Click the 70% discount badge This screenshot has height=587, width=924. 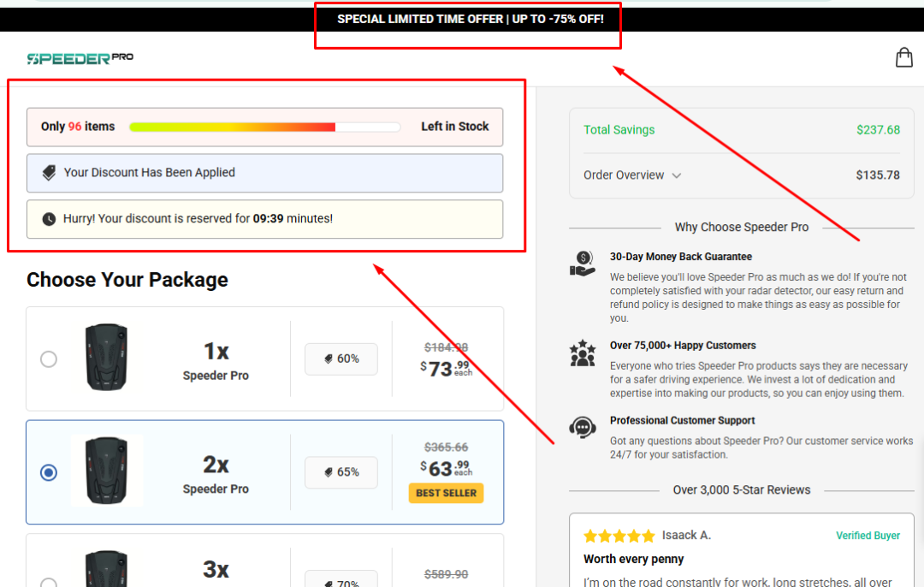tap(341, 578)
